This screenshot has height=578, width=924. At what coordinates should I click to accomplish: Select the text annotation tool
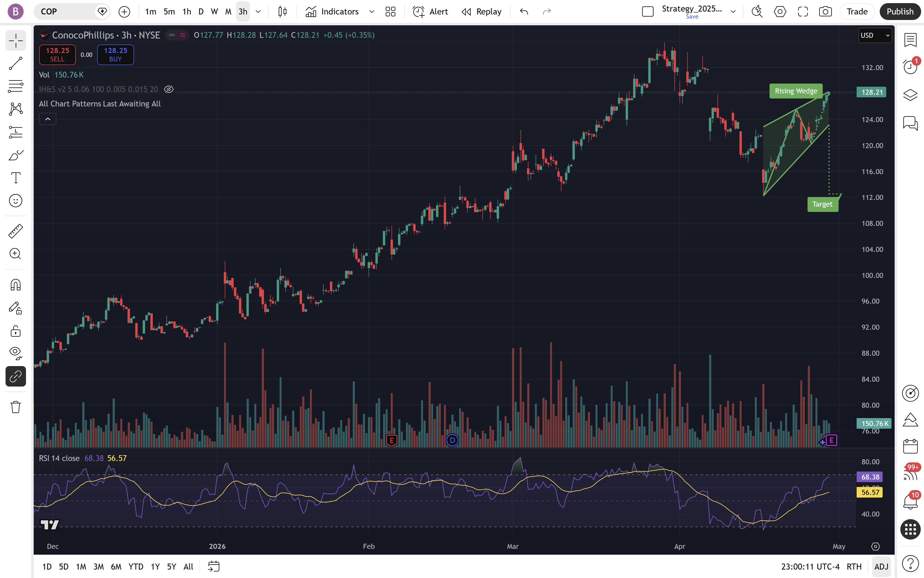16,178
